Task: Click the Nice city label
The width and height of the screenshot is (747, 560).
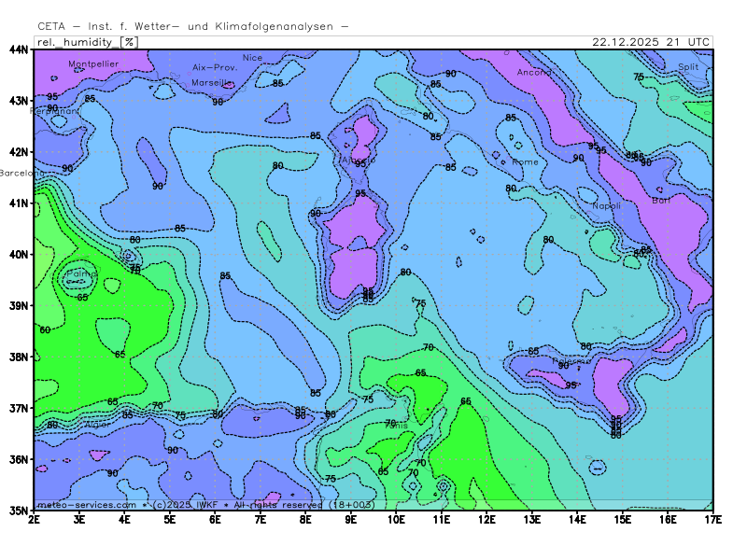Action: click(x=252, y=58)
